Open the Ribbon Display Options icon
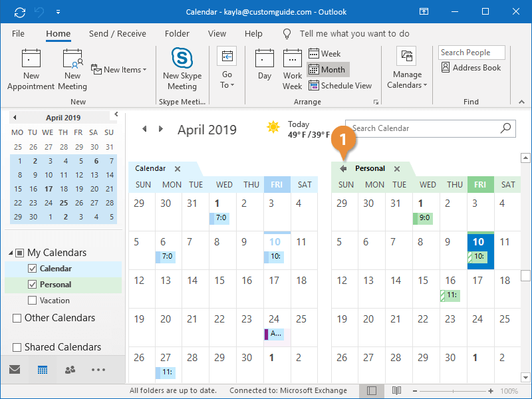The width and height of the screenshot is (532, 399). tap(424, 11)
